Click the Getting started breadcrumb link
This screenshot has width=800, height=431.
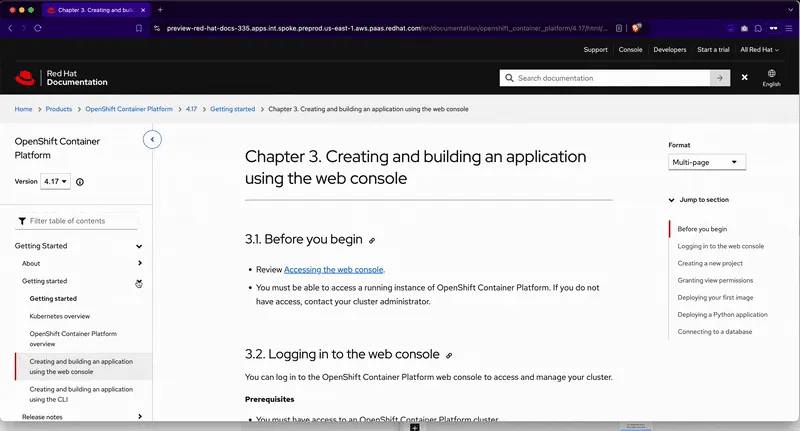tap(233, 109)
